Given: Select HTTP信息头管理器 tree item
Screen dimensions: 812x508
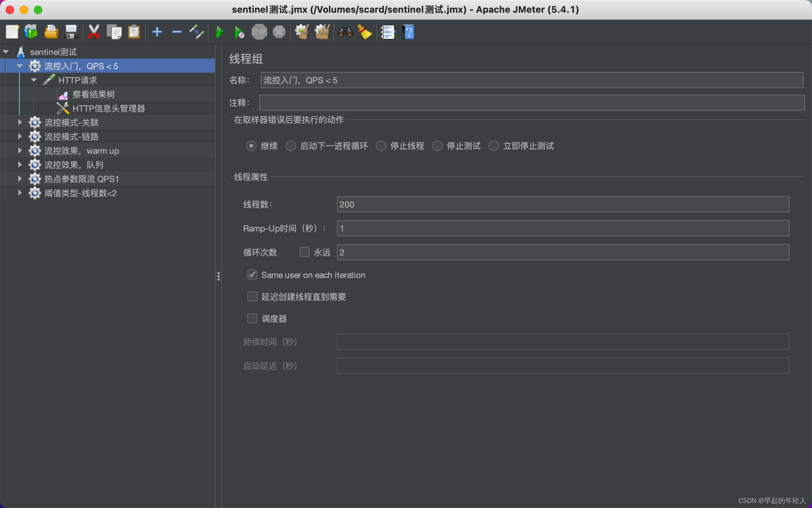Looking at the screenshot, I should (109, 109).
